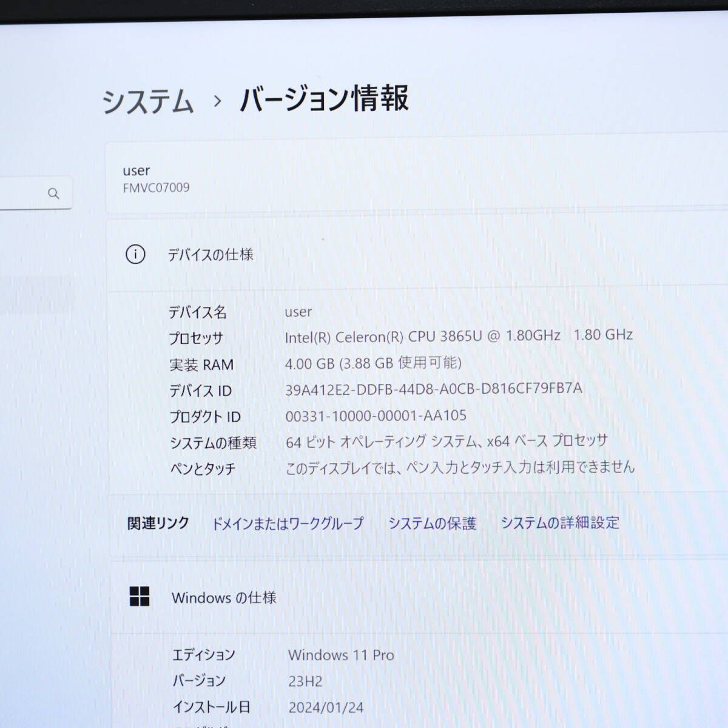Click the Windows logo icon
The image size is (728, 728).
click(x=140, y=596)
